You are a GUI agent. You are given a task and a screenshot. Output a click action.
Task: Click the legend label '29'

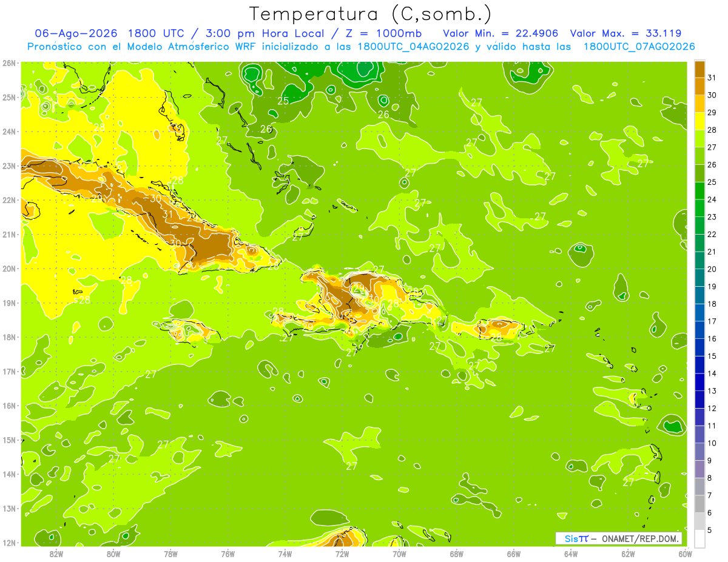click(712, 113)
